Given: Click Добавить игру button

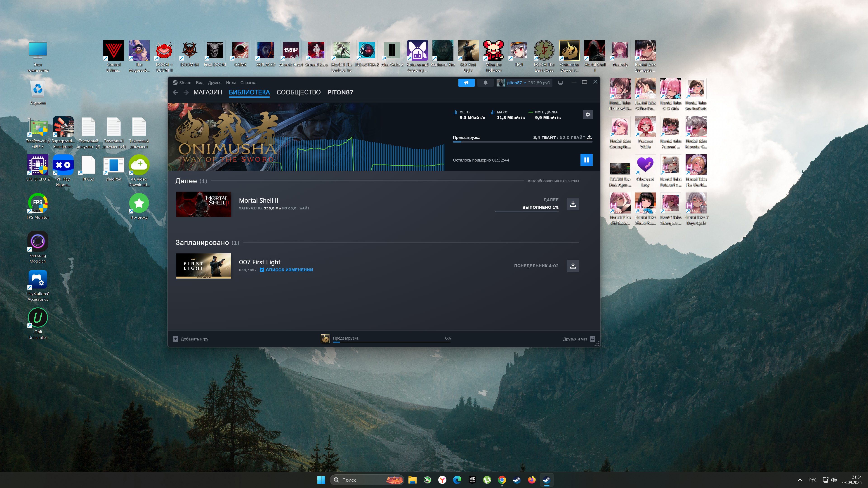Looking at the screenshot, I should [x=191, y=339].
